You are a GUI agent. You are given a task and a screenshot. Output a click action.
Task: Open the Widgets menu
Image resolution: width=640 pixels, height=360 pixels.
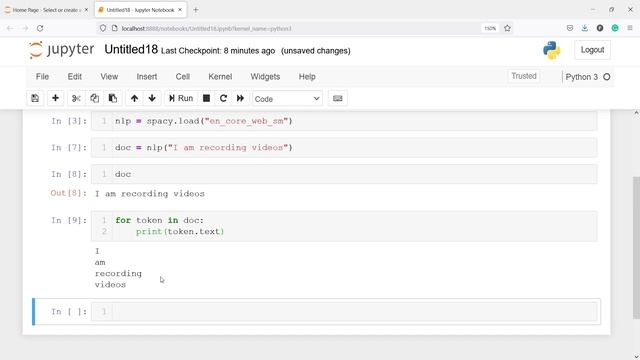click(x=265, y=77)
